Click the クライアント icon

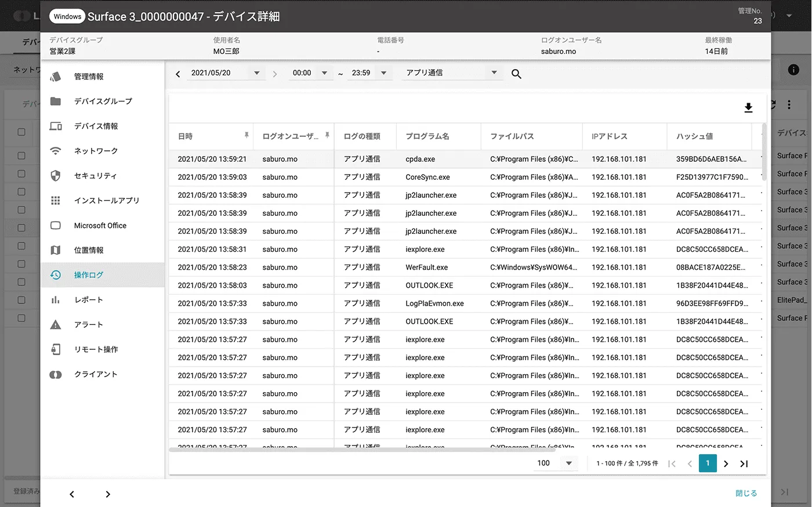pos(56,374)
